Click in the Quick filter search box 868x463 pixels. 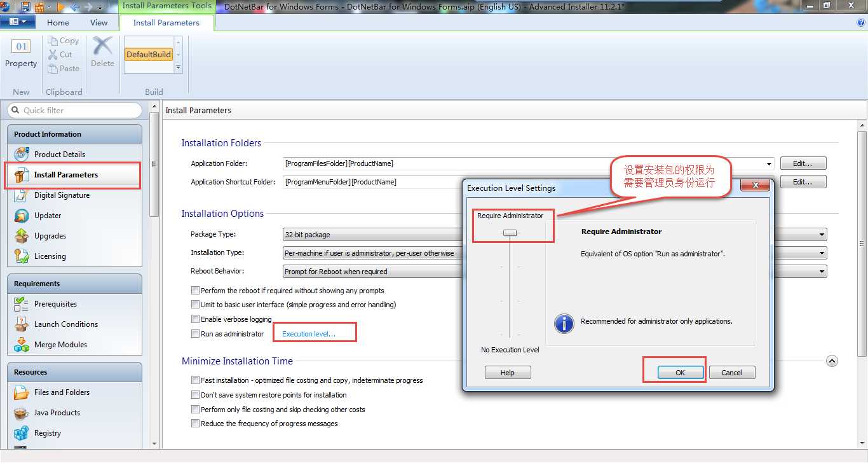[x=74, y=110]
